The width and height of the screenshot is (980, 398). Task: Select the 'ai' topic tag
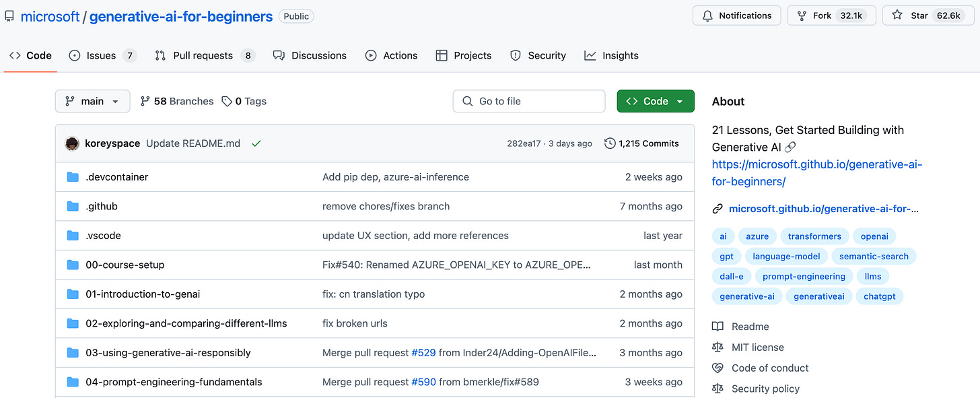coord(723,236)
